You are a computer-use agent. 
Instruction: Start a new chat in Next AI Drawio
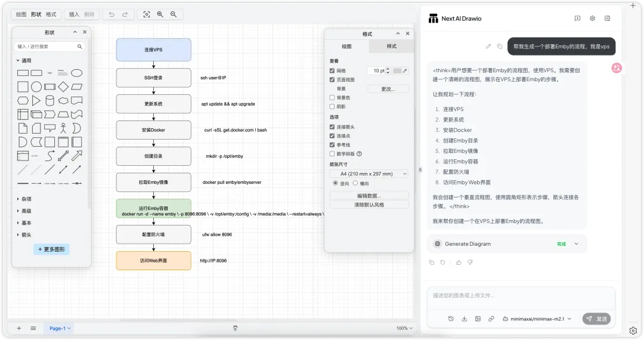(577, 18)
